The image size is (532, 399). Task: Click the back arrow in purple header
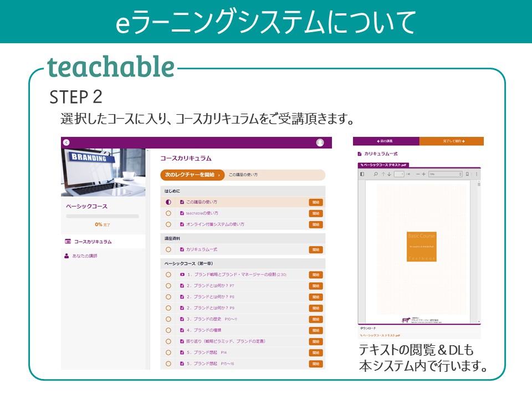(x=66, y=142)
